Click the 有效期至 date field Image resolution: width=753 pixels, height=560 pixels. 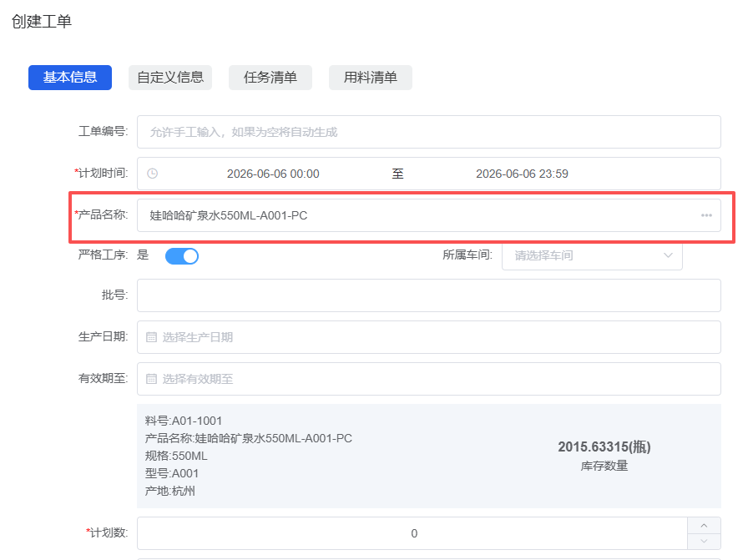pyautogui.click(x=429, y=379)
